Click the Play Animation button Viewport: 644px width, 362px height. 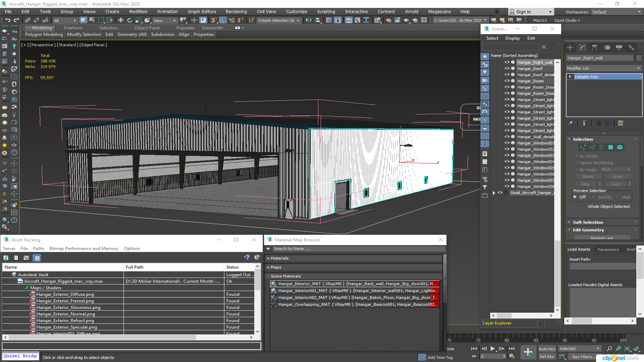click(492, 349)
